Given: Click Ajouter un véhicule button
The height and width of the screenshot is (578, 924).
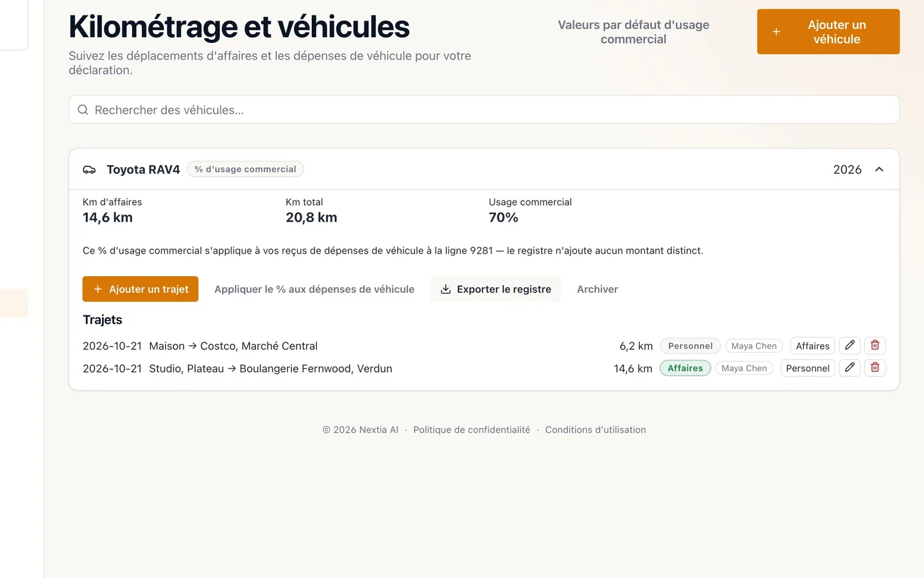Looking at the screenshot, I should click(x=828, y=31).
